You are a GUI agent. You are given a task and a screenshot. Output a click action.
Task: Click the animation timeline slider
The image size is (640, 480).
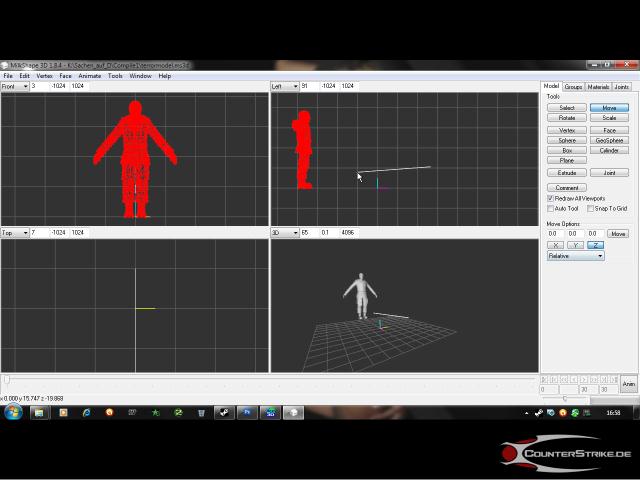pyautogui.click(x=8, y=379)
